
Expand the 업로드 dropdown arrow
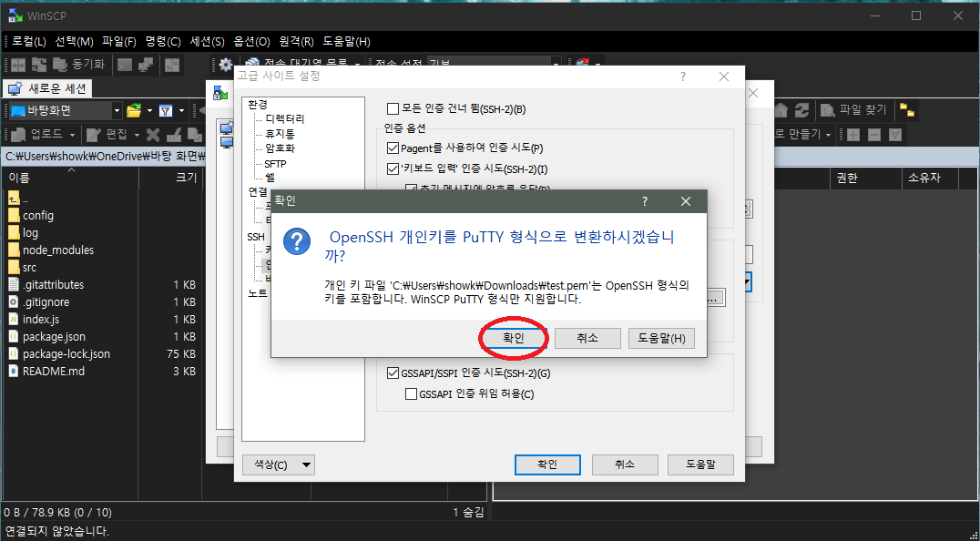pyautogui.click(x=72, y=134)
